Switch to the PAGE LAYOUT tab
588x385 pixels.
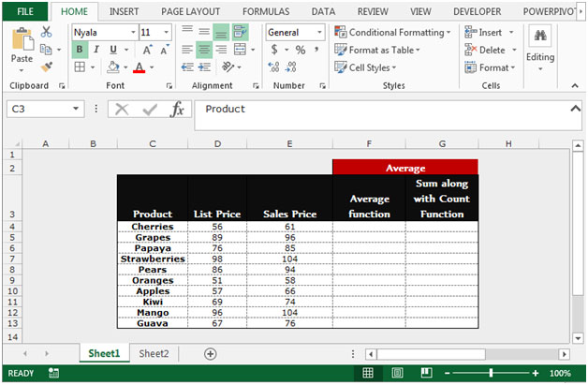pos(190,11)
